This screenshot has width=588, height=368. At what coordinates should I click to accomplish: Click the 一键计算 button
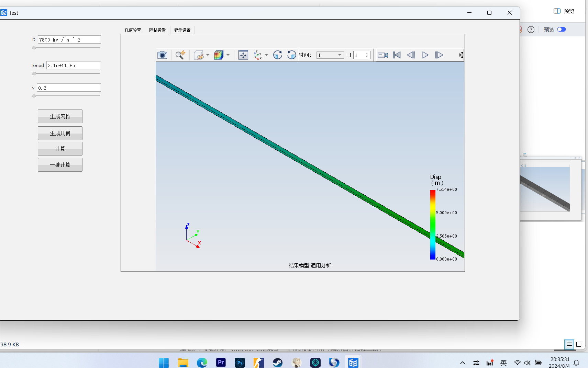click(60, 165)
